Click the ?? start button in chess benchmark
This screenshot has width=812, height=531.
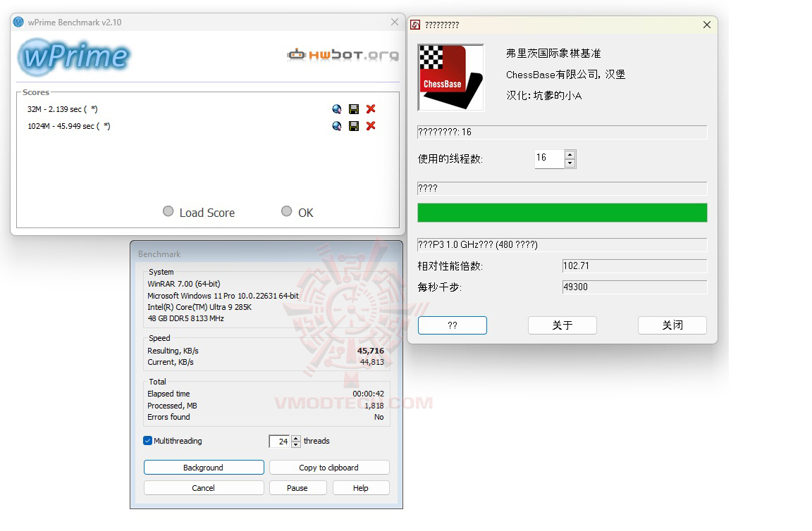point(452,325)
